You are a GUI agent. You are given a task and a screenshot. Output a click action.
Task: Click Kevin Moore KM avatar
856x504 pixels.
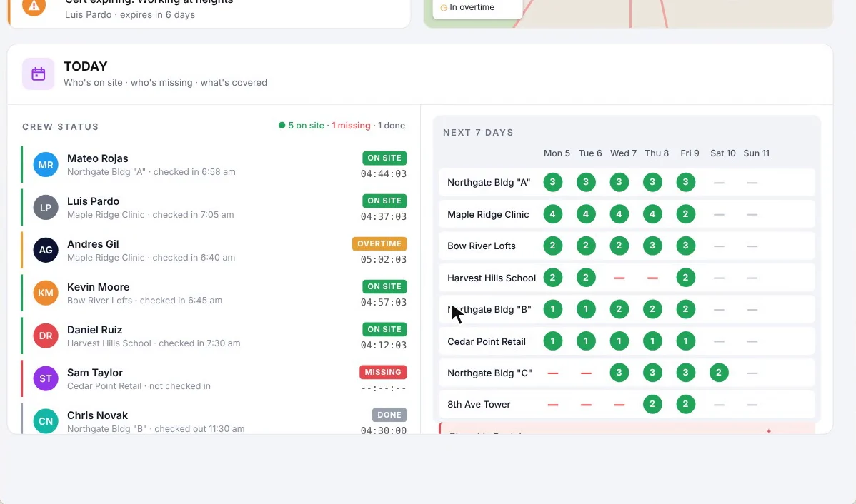pos(46,293)
